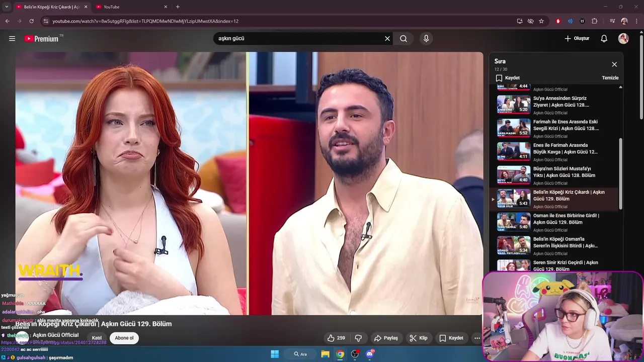The height and width of the screenshot is (362, 644).
Task: Run search with the magnifier button
Action: pyautogui.click(x=404, y=39)
